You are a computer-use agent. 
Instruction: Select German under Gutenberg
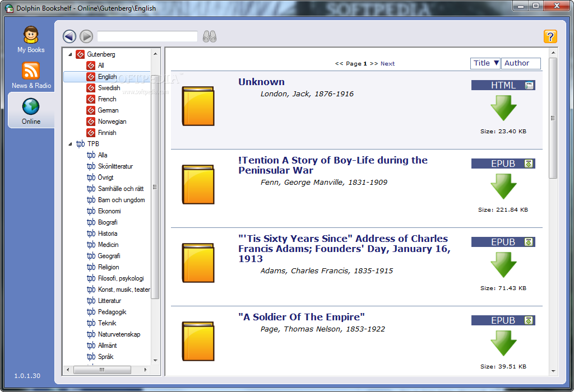click(108, 110)
